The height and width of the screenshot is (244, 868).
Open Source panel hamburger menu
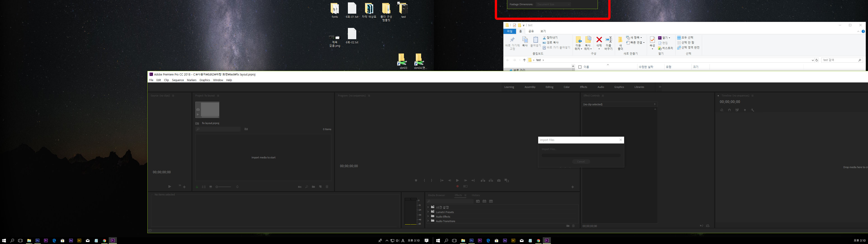coord(173,96)
